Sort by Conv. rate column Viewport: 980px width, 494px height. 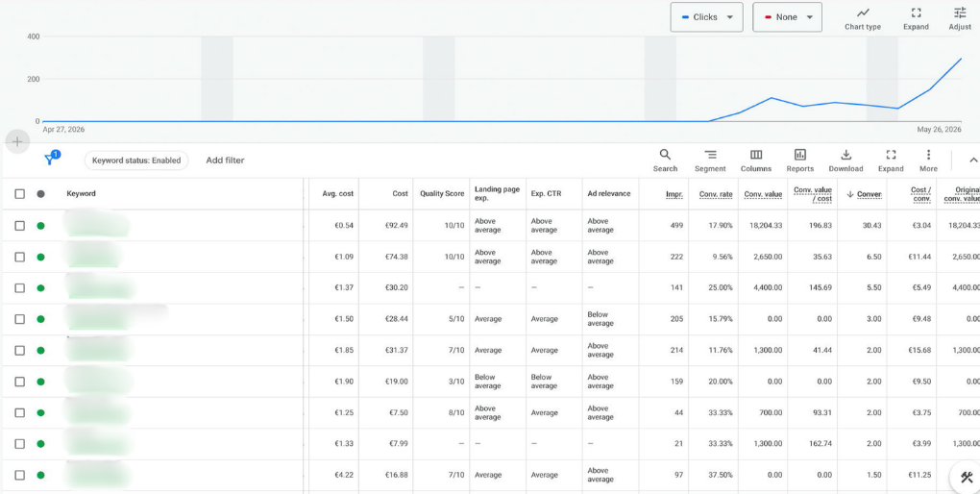[x=716, y=194]
